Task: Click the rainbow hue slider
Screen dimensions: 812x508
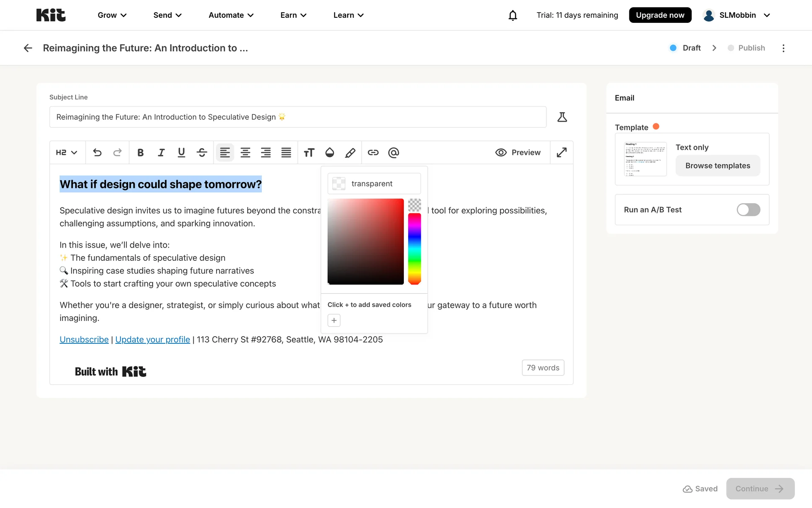Action: [x=414, y=248]
